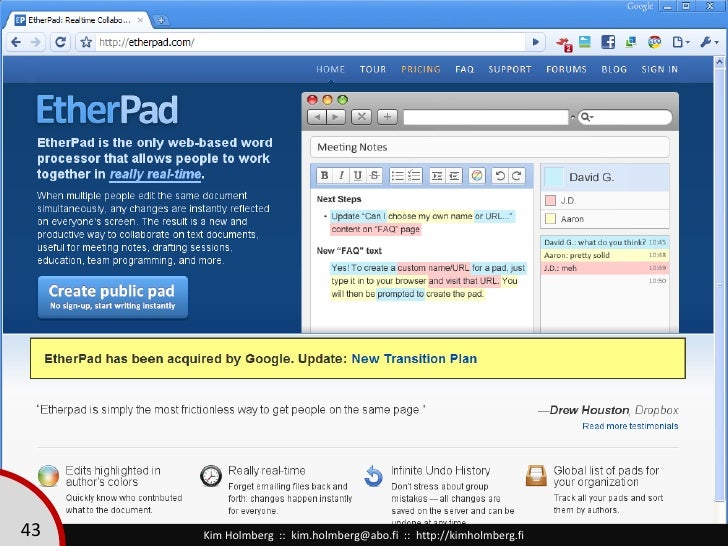Open the red extension icon with badge 2

click(x=564, y=43)
